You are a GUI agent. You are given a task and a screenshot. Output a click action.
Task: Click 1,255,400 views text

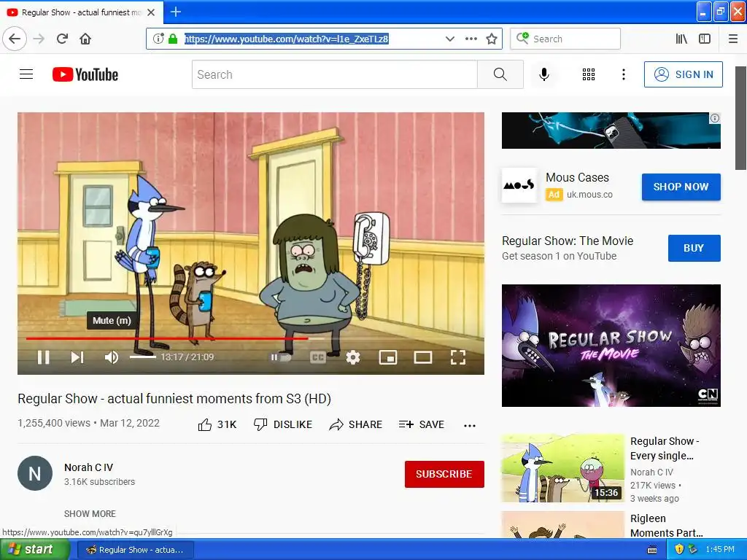coord(54,423)
